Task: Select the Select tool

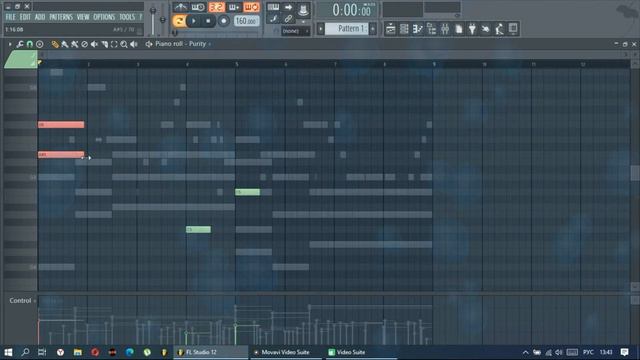Action: click(x=114, y=44)
